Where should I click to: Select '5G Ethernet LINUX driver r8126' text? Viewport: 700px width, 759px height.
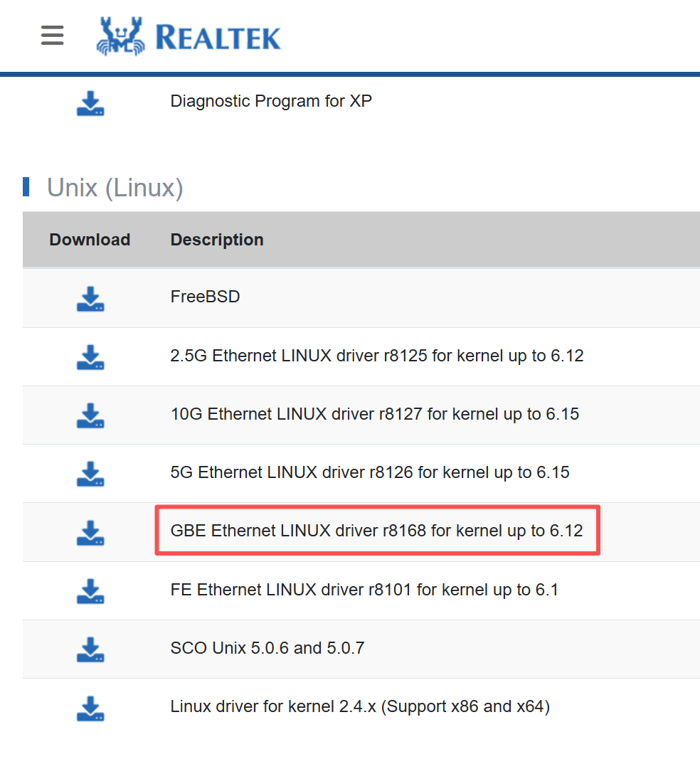(292, 472)
